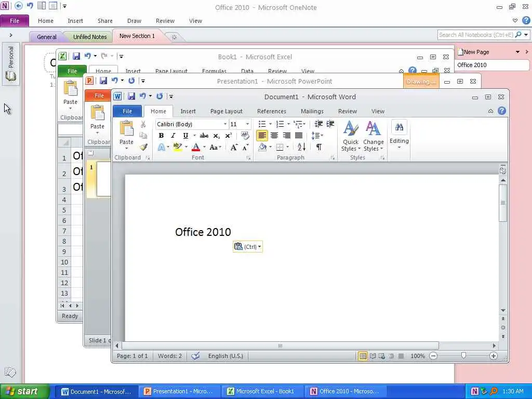Screen dimensions: 532x399
Task: Click Text Effects icon in Word
Action: pos(162,147)
